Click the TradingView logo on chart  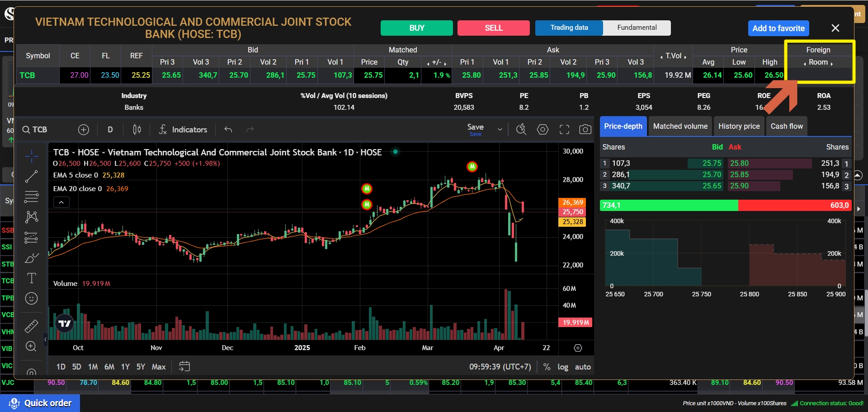click(65, 323)
